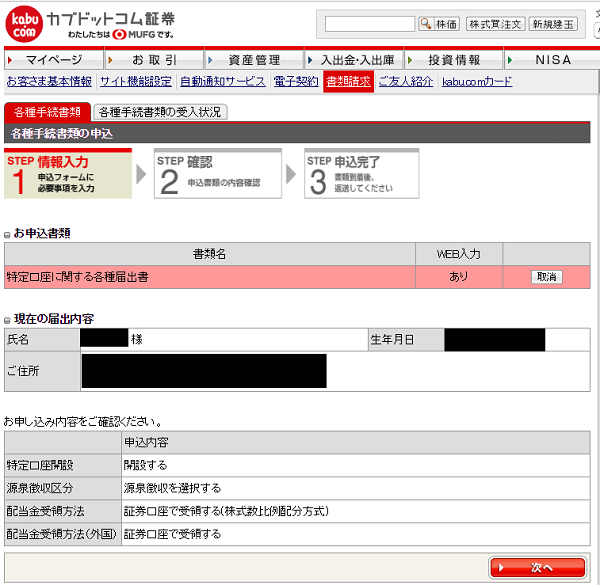The image size is (600, 585).
Task: Click the STEP 3 申込完了 indicator
Action: 362,174
